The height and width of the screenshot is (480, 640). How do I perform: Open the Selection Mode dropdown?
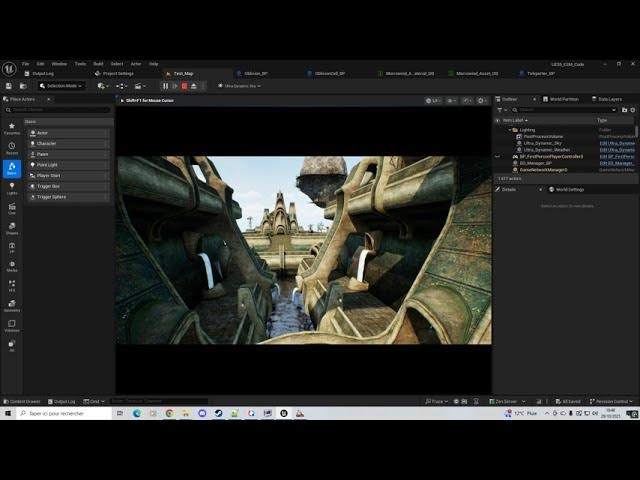point(62,86)
